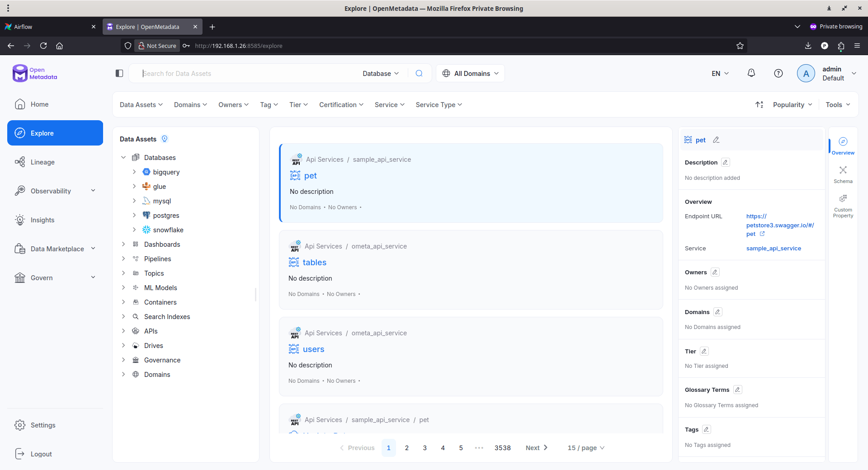
Task: Click Logout in sidebar
Action: click(x=55, y=454)
